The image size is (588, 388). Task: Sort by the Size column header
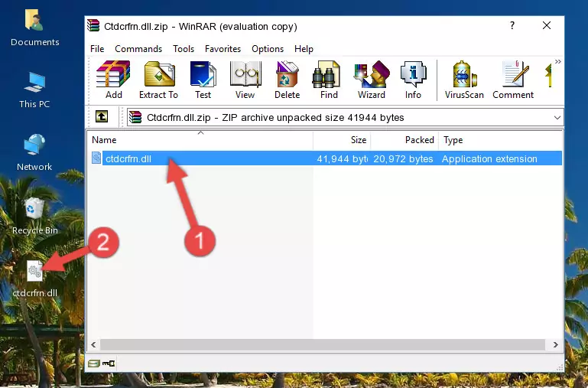tap(342, 140)
